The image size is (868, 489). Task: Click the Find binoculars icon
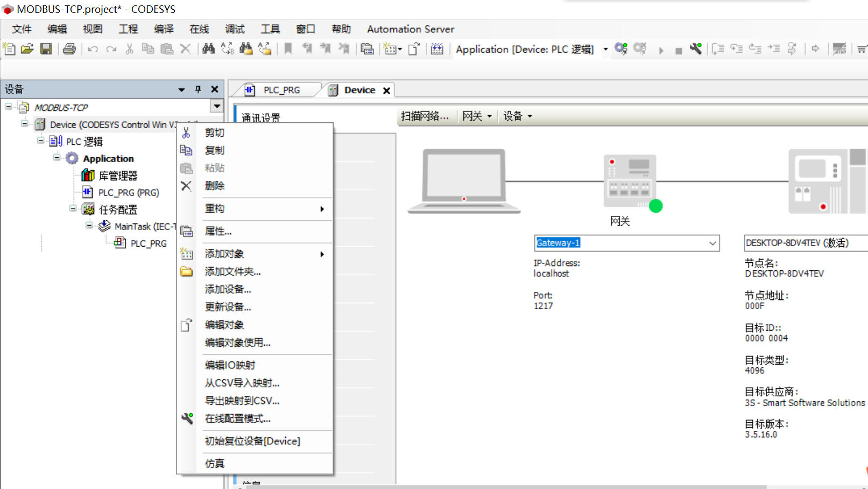[209, 49]
